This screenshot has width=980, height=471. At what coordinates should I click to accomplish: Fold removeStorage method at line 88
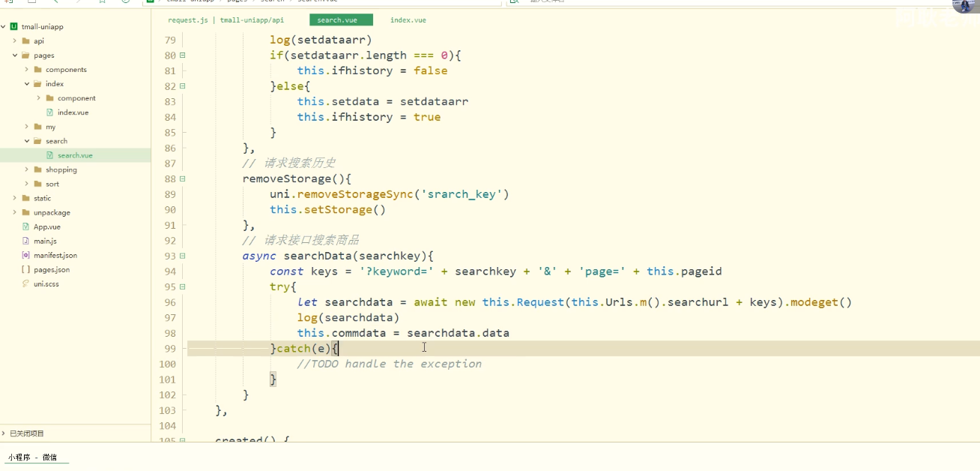[183, 179]
